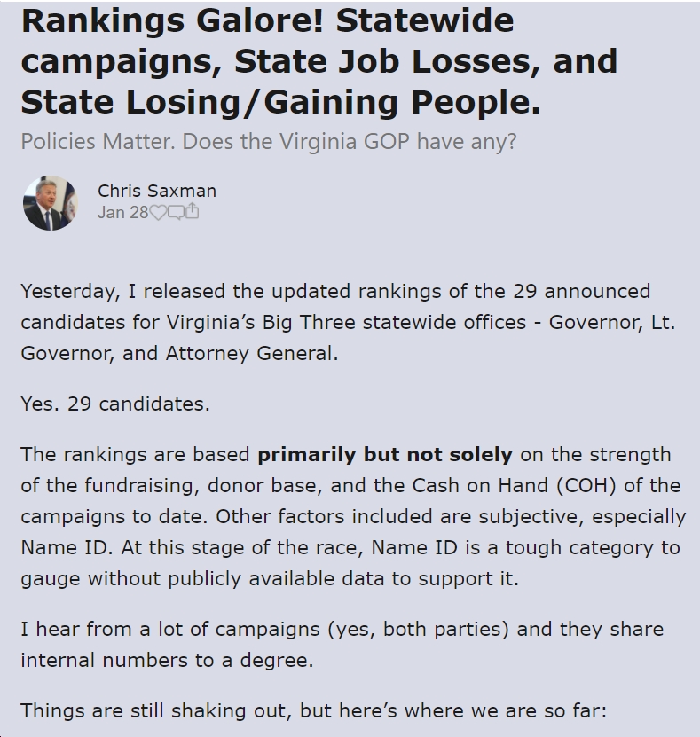Click the 'Cash on Hand (COH)' phrase
700x737 pixels.
[514, 485]
